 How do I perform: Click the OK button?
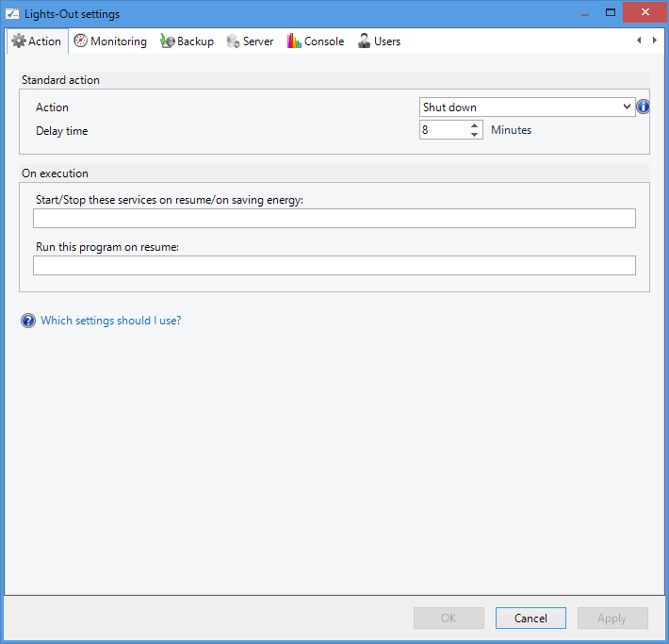coord(449,618)
